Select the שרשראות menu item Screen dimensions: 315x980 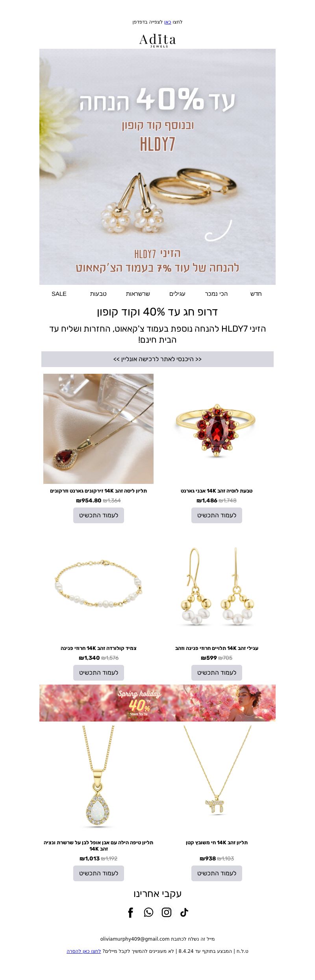(x=138, y=294)
